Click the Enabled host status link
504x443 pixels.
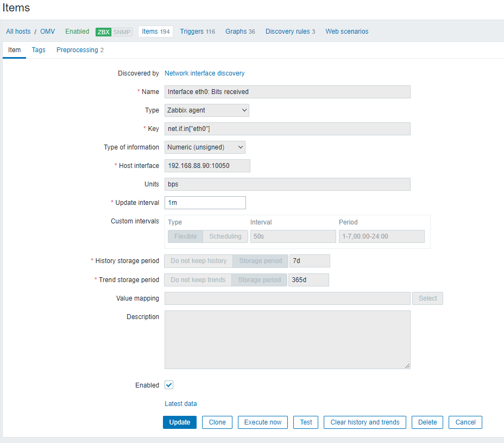(x=77, y=32)
